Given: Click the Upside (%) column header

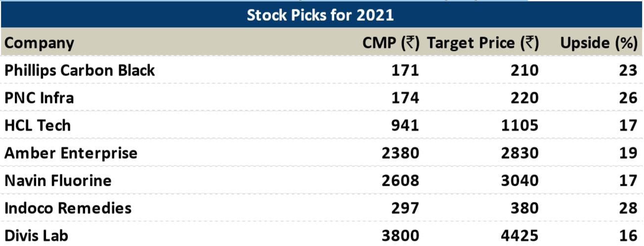Looking at the screenshot, I should click(599, 43).
